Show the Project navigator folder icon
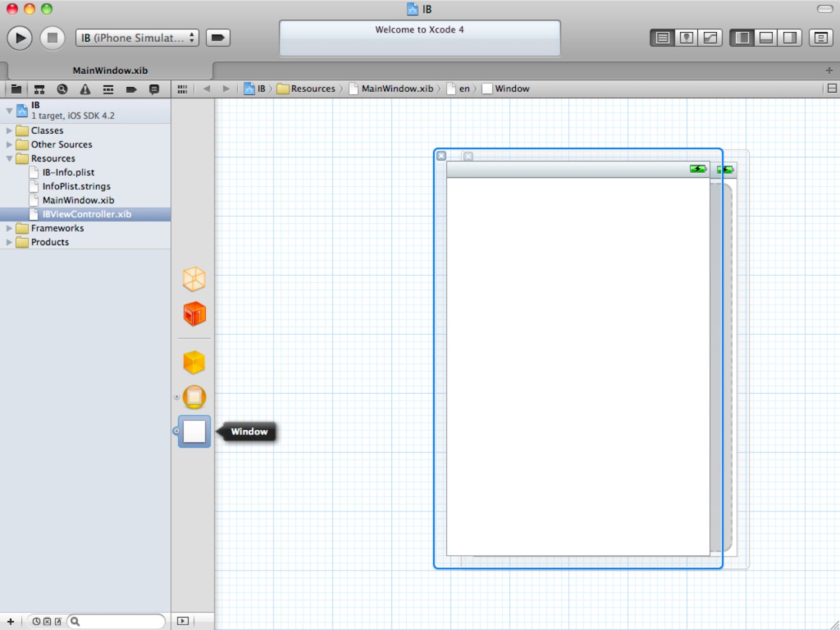The width and height of the screenshot is (840, 630). [17, 89]
